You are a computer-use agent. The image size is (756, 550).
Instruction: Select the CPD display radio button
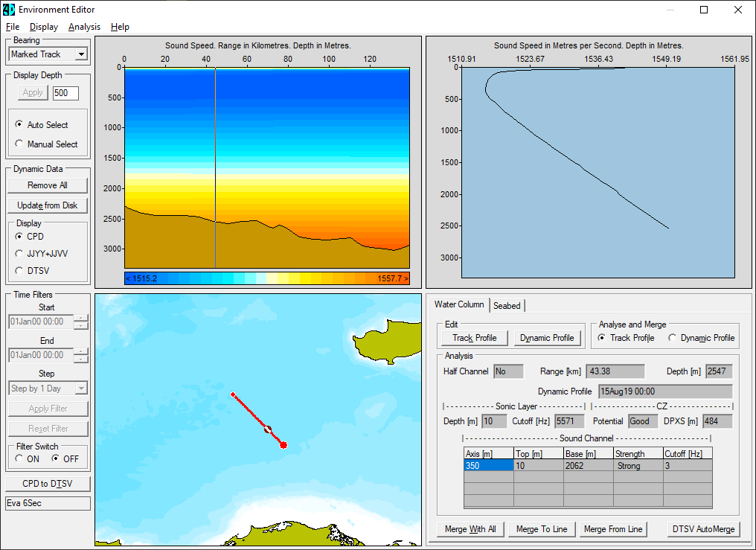click(x=30, y=237)
